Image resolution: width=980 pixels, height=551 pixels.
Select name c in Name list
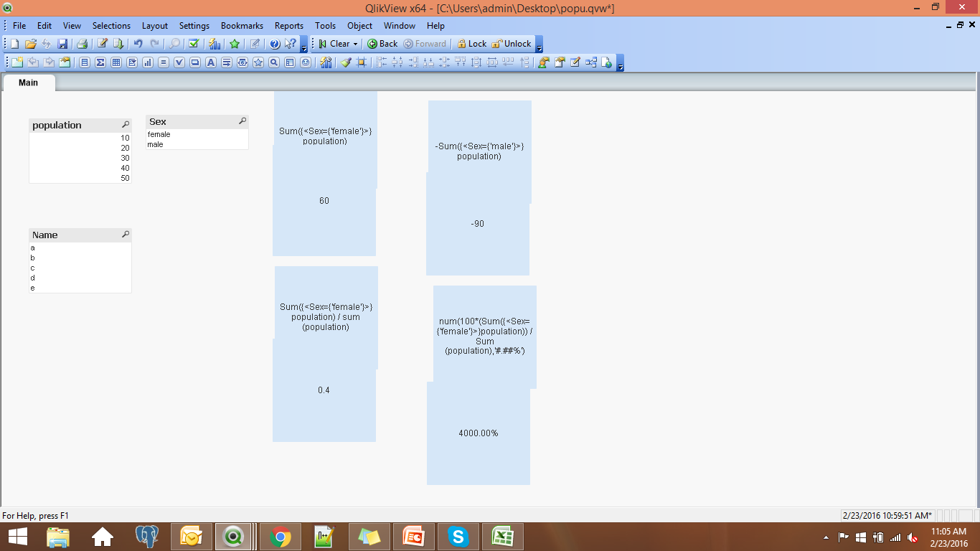point(80,268)
